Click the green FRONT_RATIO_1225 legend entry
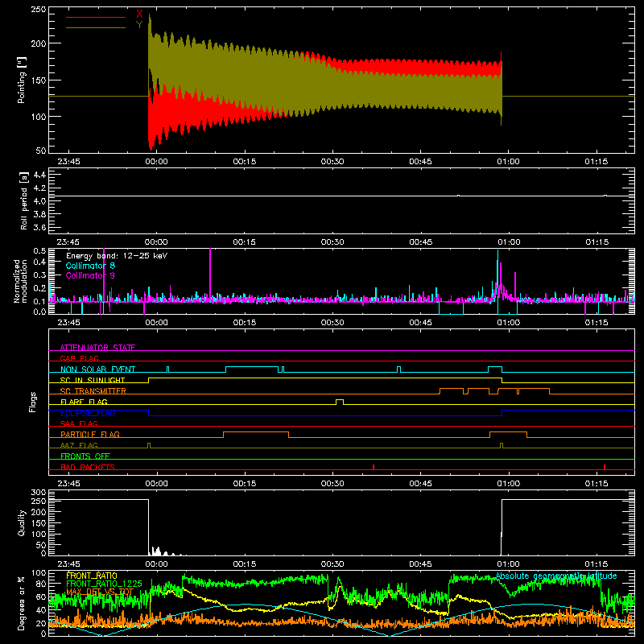 [104, 584]
